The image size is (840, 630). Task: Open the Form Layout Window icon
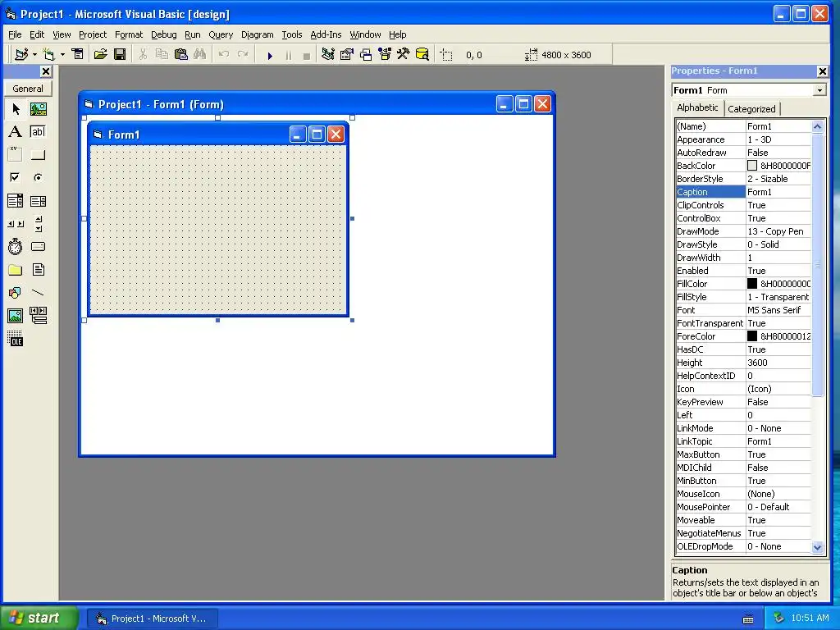366,54
